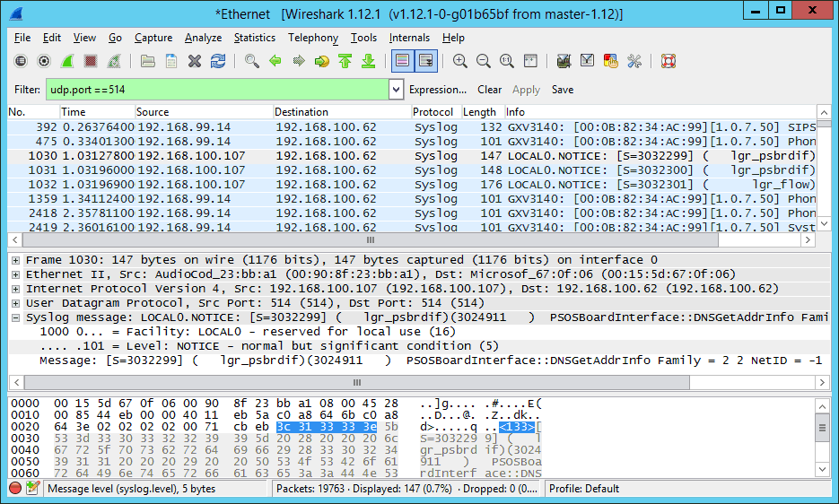839x504 pixels.
Task: Click Profile: Default in status bar
Action: (x=584, y=489)
